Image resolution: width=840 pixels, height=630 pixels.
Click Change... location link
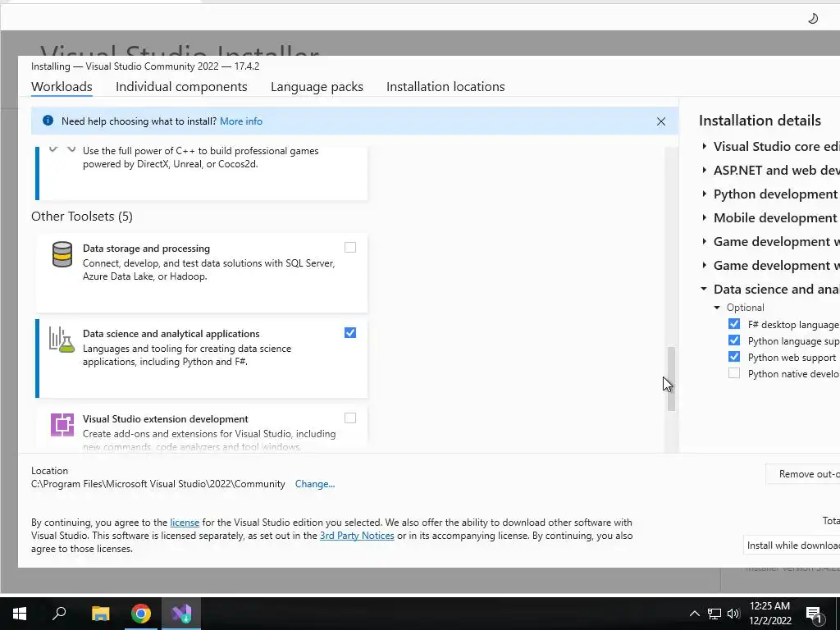pyautogui.click(x=315, y=484)
